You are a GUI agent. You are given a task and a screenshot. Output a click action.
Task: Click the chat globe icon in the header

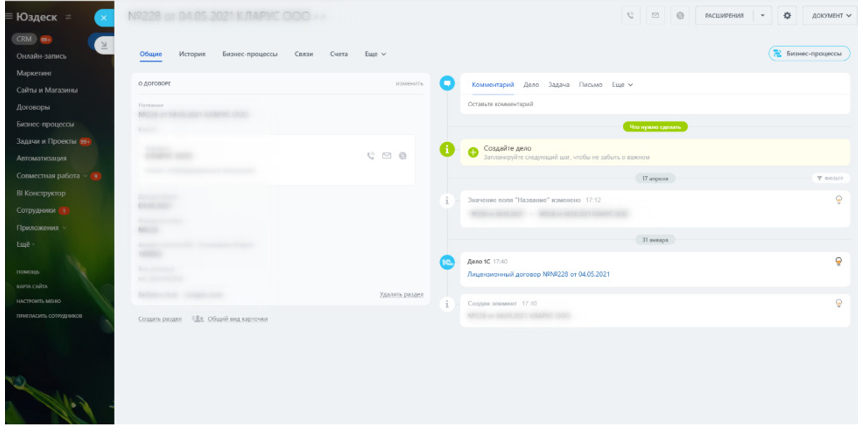tap(680, 16)
